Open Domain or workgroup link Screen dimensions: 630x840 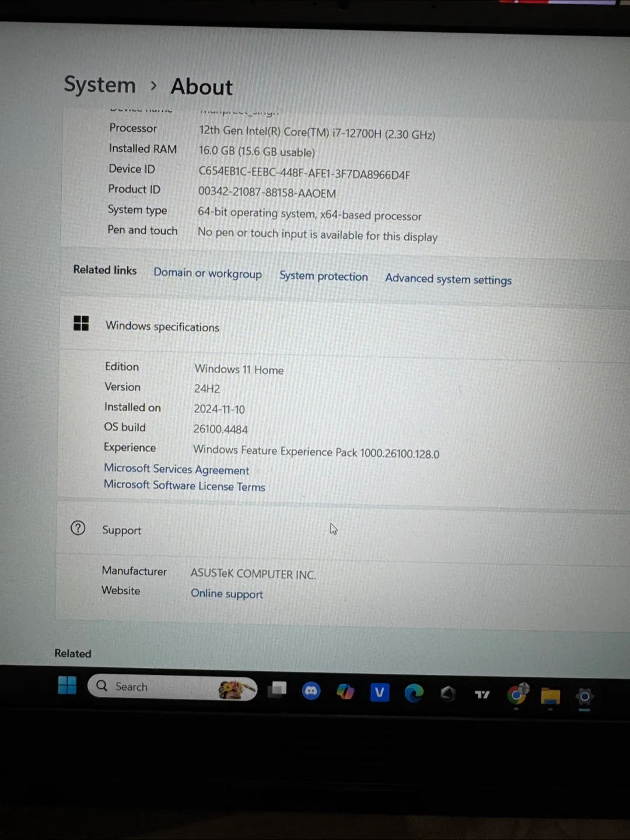pyautogui.click(x=208, y=273)
